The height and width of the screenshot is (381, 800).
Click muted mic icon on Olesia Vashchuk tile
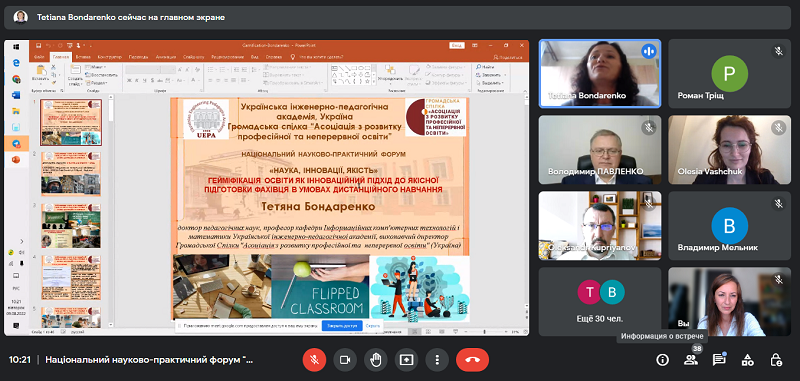click(778, 128)
